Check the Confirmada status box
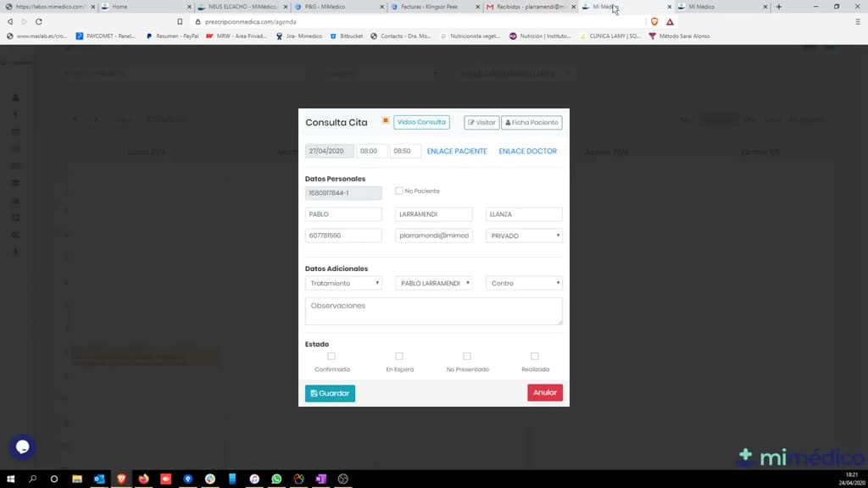 point(331,357)
